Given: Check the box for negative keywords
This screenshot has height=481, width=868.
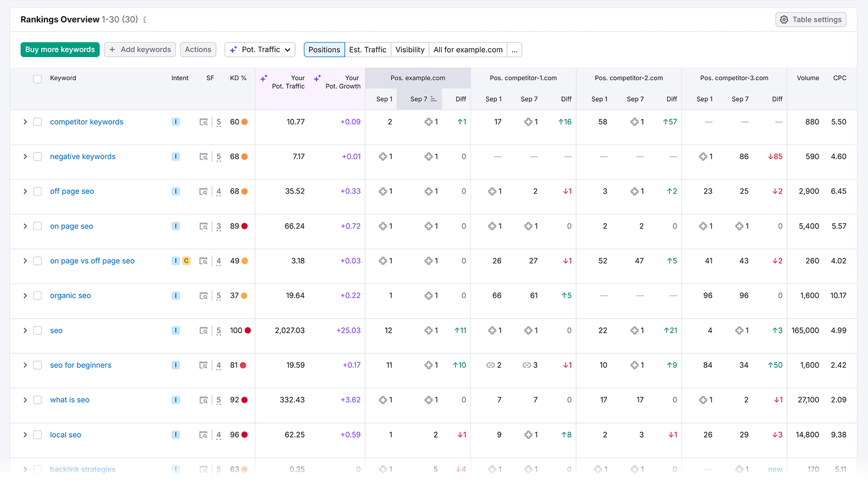Looking at the screenshot, I should pos(37,157).
